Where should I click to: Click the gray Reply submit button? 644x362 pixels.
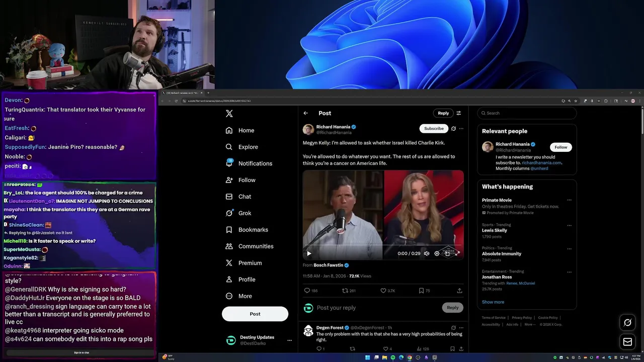coord(453,308)
